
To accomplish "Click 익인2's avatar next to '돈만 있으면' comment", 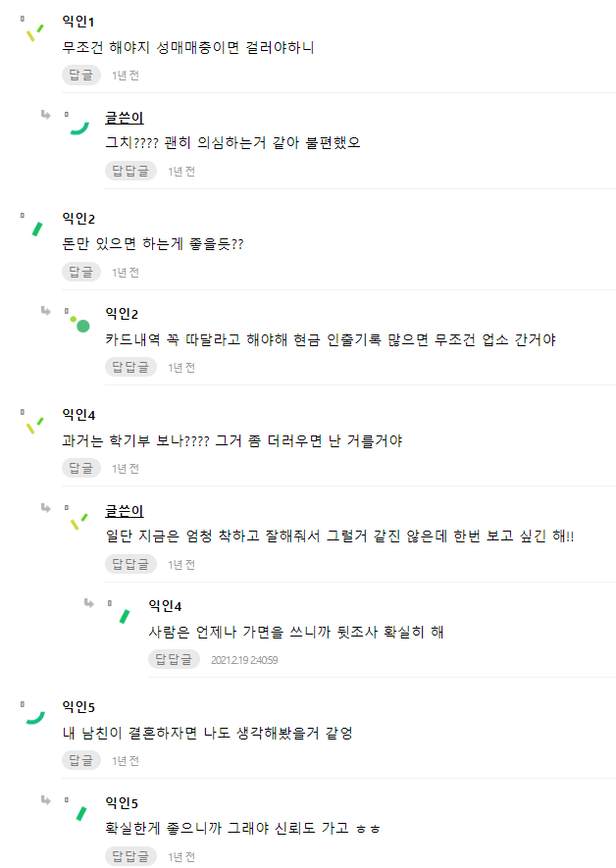I will click(x=36, y=229).
